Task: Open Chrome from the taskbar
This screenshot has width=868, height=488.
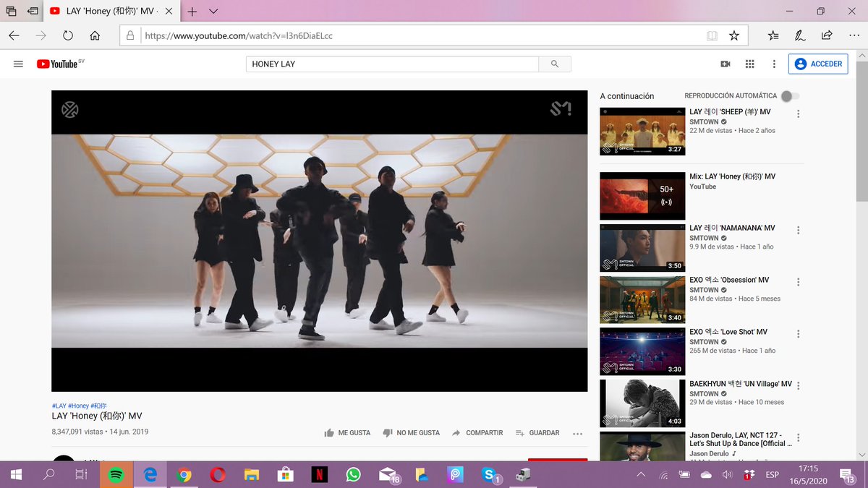Action: pos(184,474)
